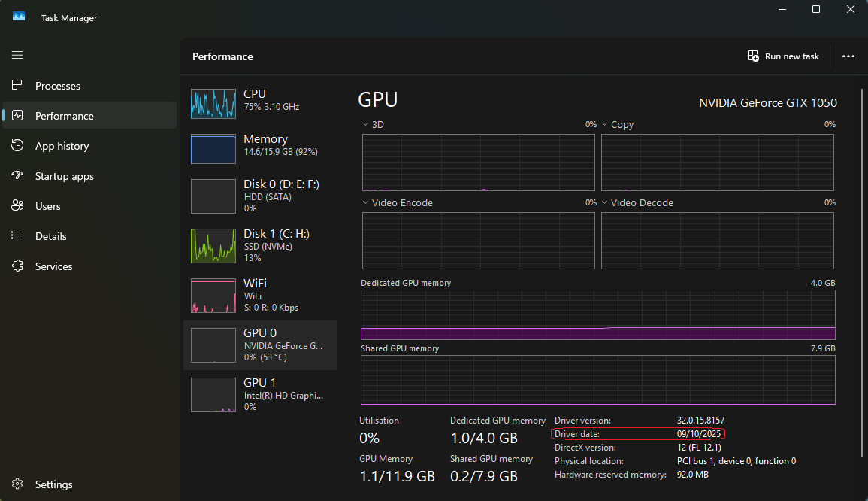Open the hamburger navigation menu

tap(17, 55)
